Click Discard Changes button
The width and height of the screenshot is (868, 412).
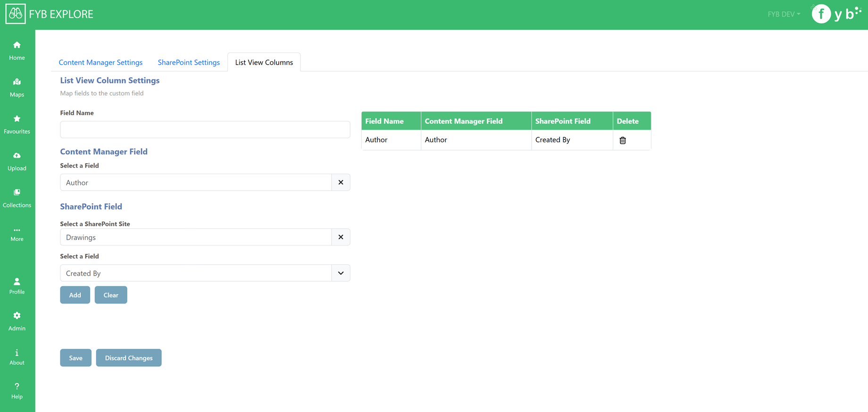click(x=129, y=358)
